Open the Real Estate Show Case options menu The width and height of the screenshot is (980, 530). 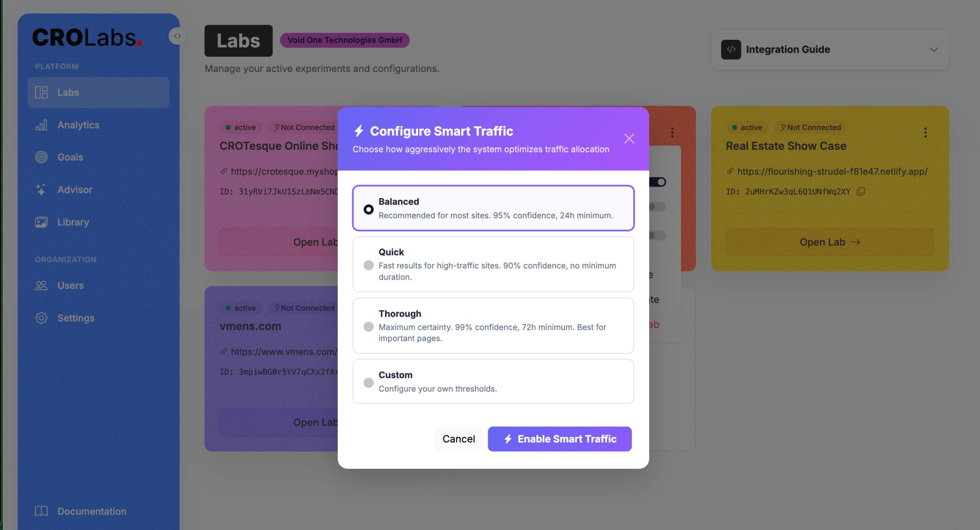[x=925, y=132]
